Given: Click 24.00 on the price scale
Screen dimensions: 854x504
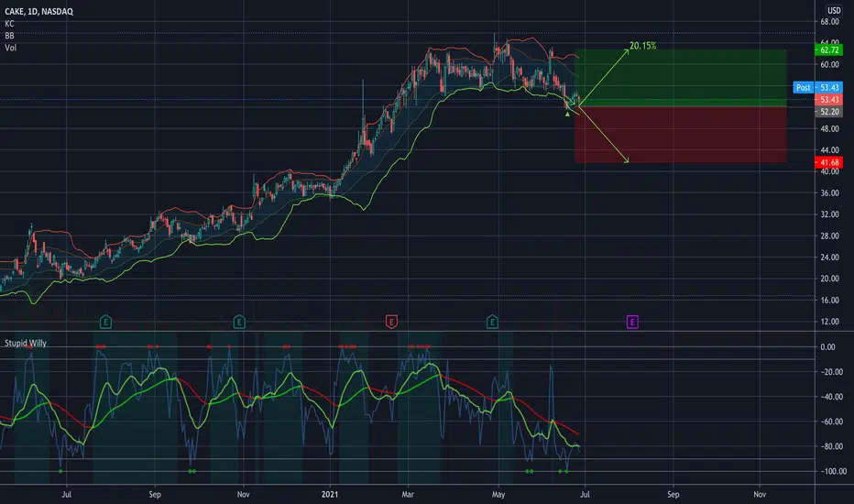Looking at the screenshot, I should click(829, 257).
